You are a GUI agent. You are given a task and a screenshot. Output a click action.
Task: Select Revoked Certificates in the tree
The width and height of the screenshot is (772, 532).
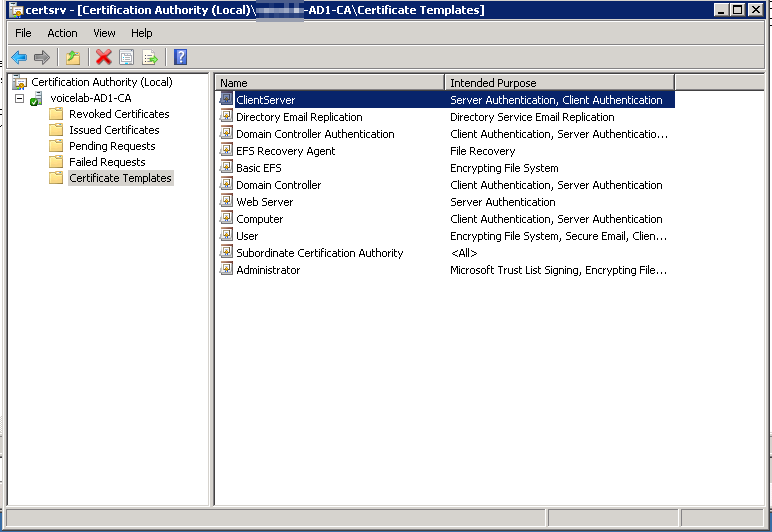[x=119, y=114]
